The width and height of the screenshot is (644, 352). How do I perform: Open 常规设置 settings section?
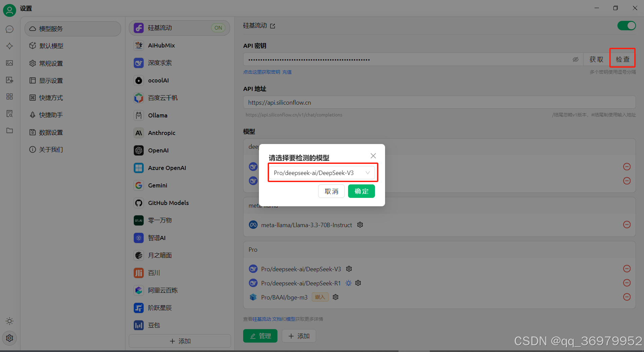73,63
